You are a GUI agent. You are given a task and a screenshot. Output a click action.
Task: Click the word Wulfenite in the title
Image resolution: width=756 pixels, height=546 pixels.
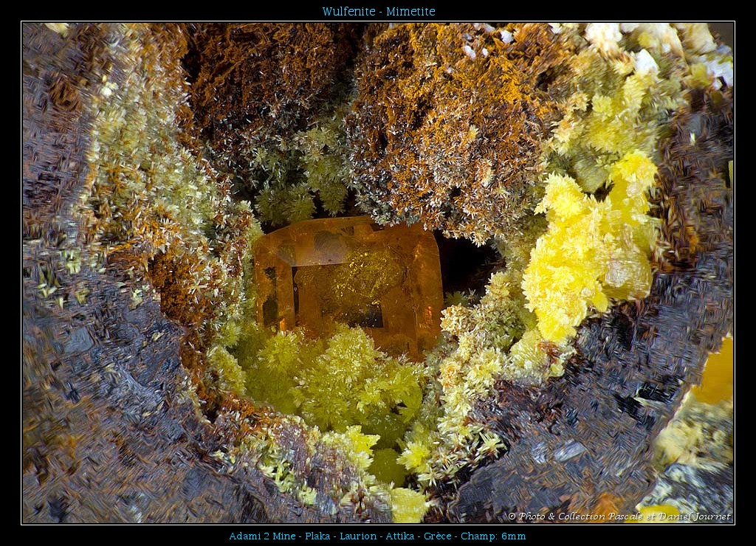[x=347, y=12]
